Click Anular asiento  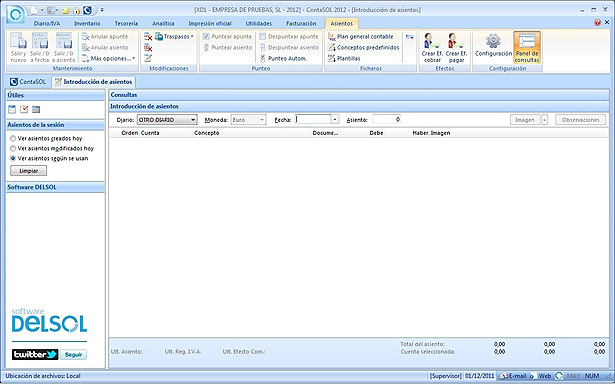pyautogui.click(x=105, y=47)
